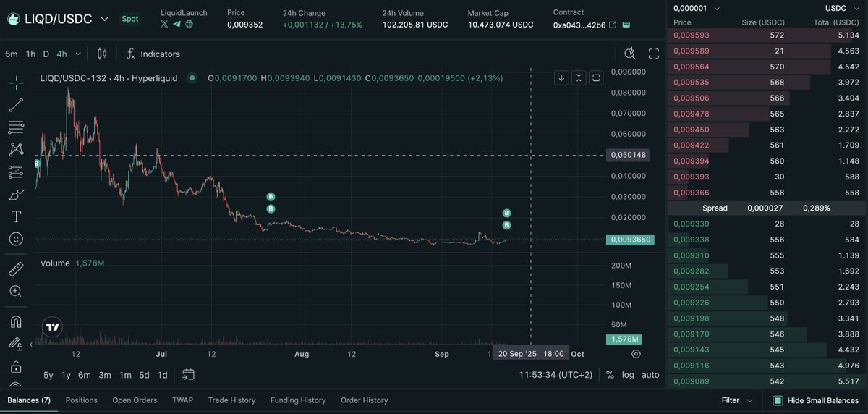Image resolution: width=868 pixels, height=414 pixels.
Task: Open the 0,000001 price grouping dropdown
Action: 696,8
